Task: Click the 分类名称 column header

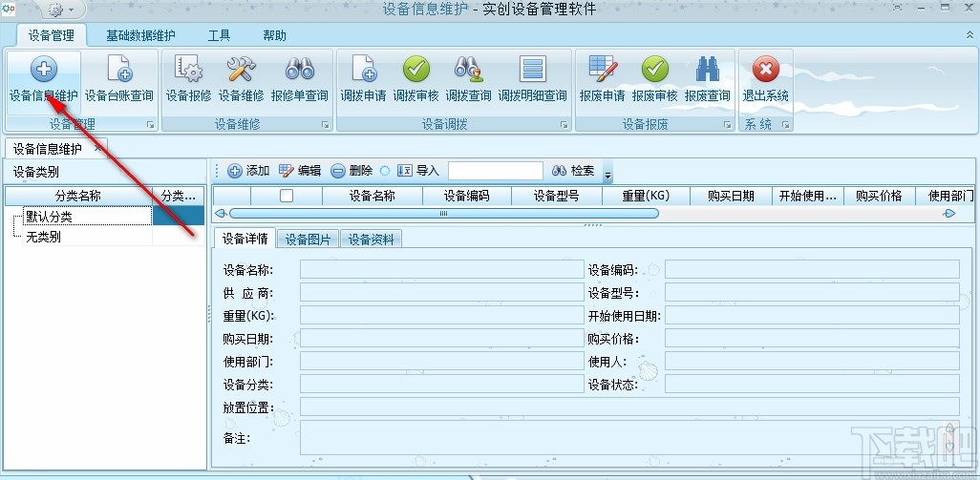Action: click(78, 196)
